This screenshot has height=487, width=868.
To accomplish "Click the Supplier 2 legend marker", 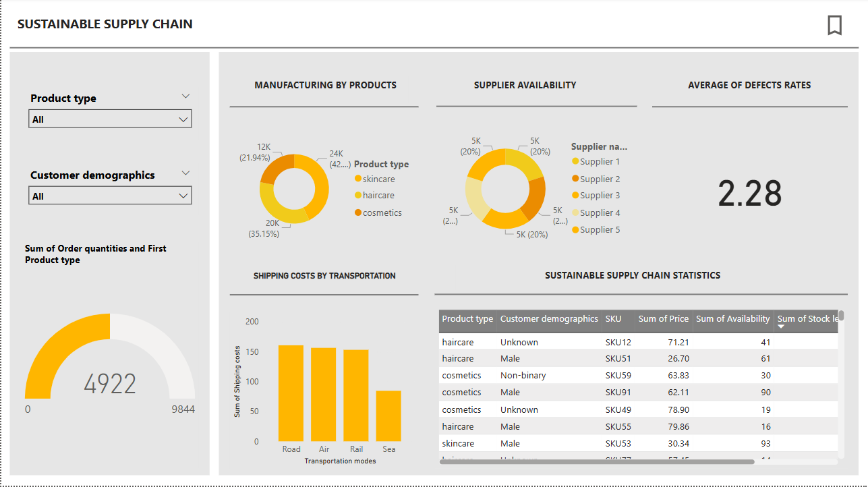I will point(575,178).
